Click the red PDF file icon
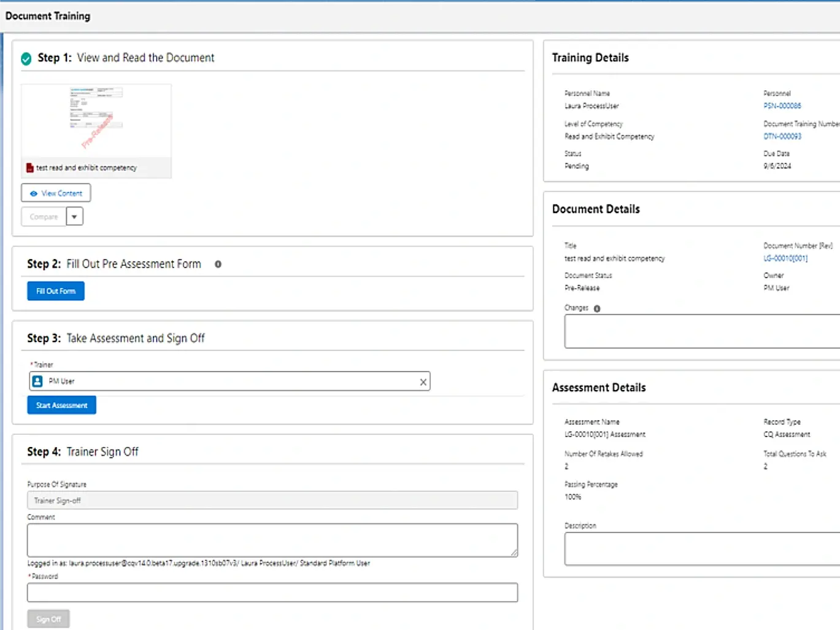The height and width of the screenshot is (630, 840). tap(29, 168)
